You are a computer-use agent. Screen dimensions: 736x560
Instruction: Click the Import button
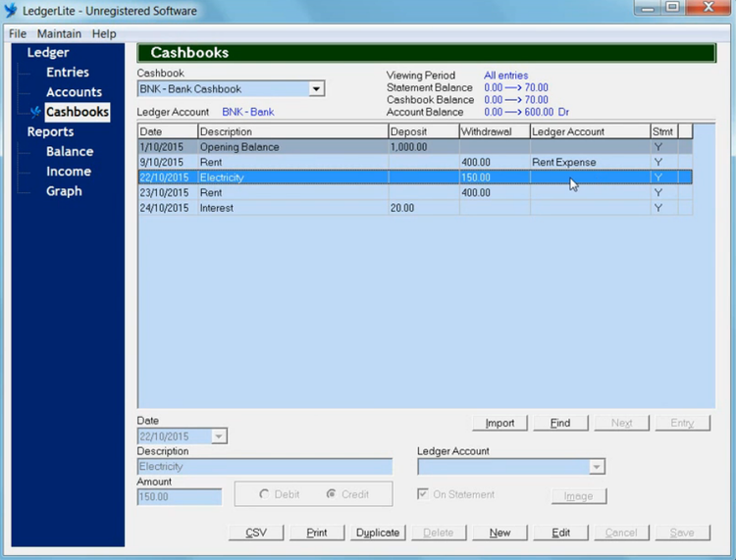tap(499, 423)
